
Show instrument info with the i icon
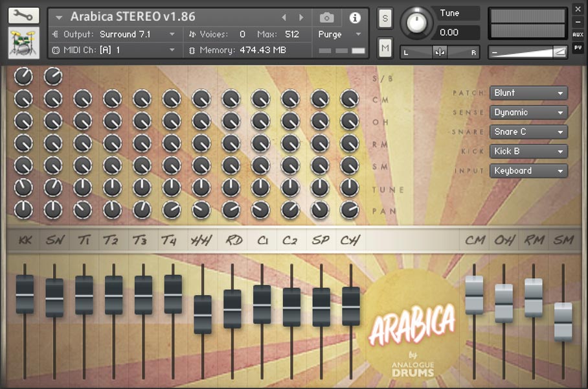pyautogui.click(x=355, y=18)
